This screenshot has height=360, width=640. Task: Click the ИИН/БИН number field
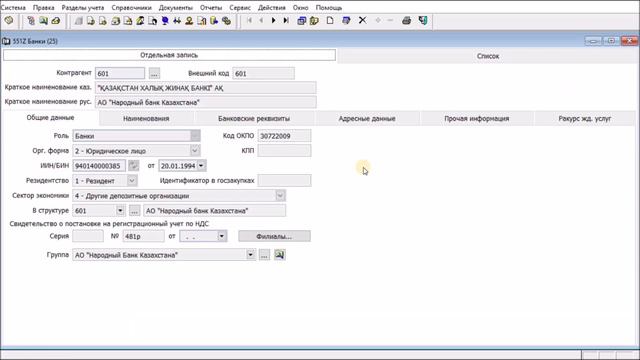coord(99,166)
